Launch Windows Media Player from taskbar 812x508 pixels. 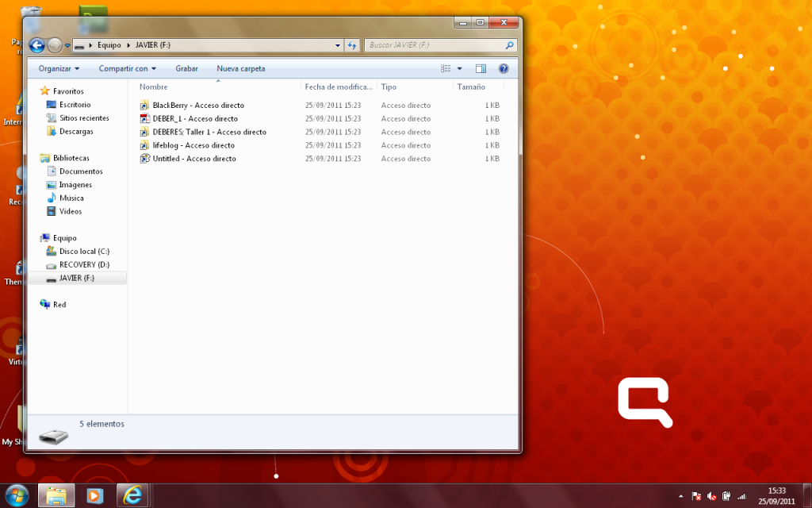click(95, 495)
